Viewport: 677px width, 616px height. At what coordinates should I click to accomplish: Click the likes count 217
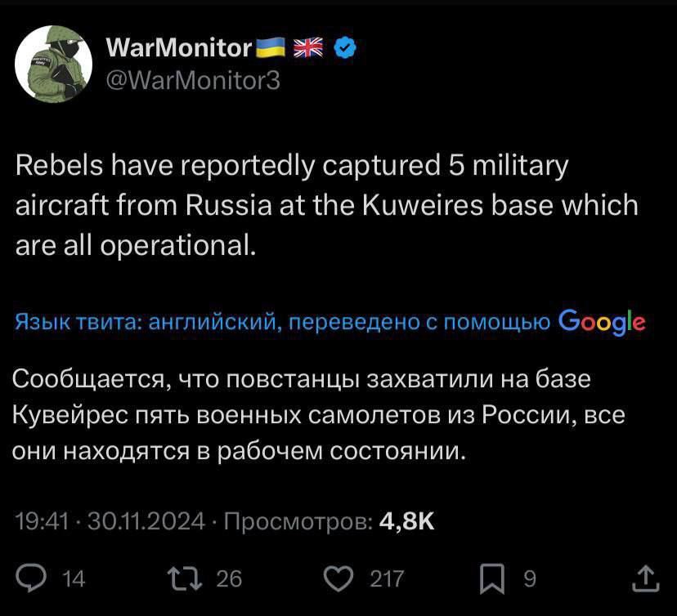click(x=387, y=579)
